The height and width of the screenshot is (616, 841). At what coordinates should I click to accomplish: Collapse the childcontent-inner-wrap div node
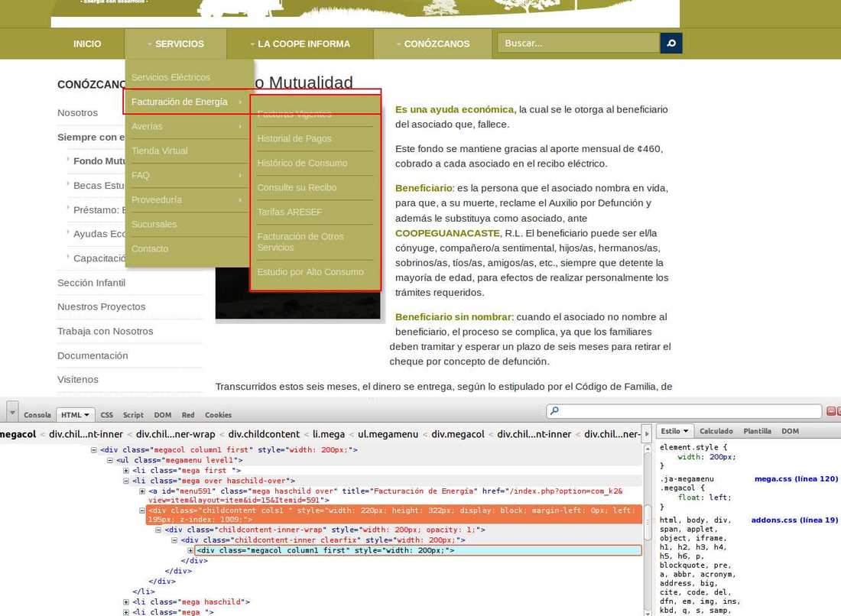[x=158, y=530]
